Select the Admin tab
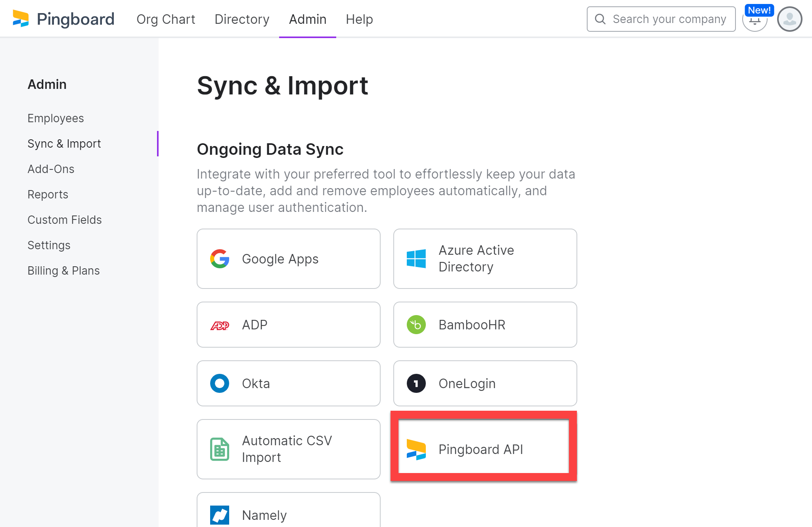The image size is (812, 527). (x=308, y=19)
